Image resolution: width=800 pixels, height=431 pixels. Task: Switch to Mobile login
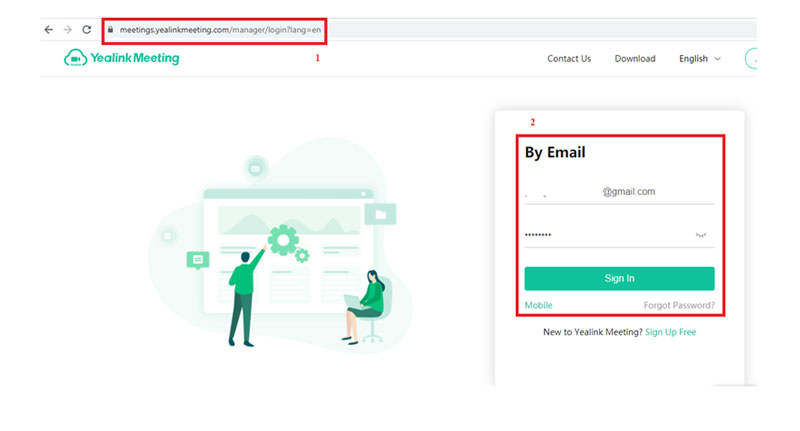coord(538,305)
